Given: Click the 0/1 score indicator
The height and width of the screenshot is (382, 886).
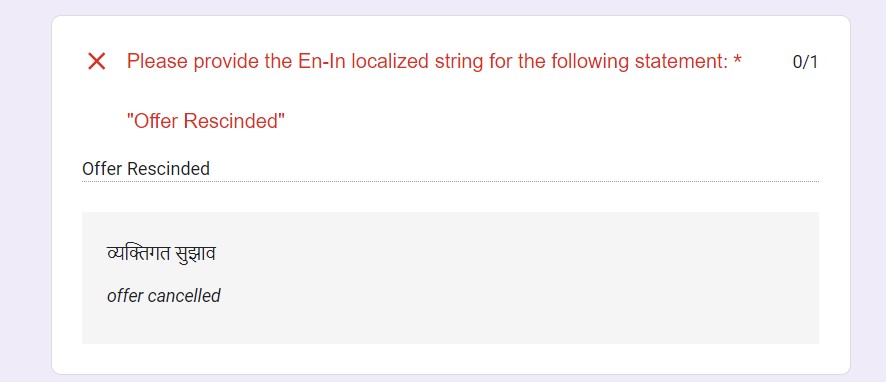Looking at the screenshot, I should coord(805,62).
